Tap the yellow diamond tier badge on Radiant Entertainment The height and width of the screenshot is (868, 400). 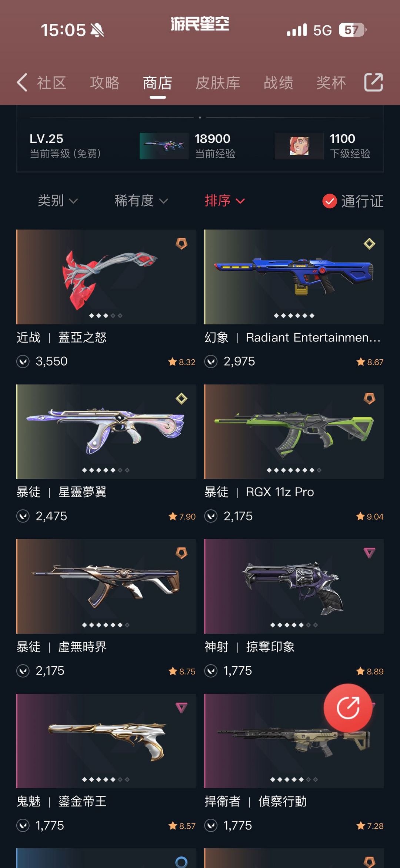coord(369,244)
